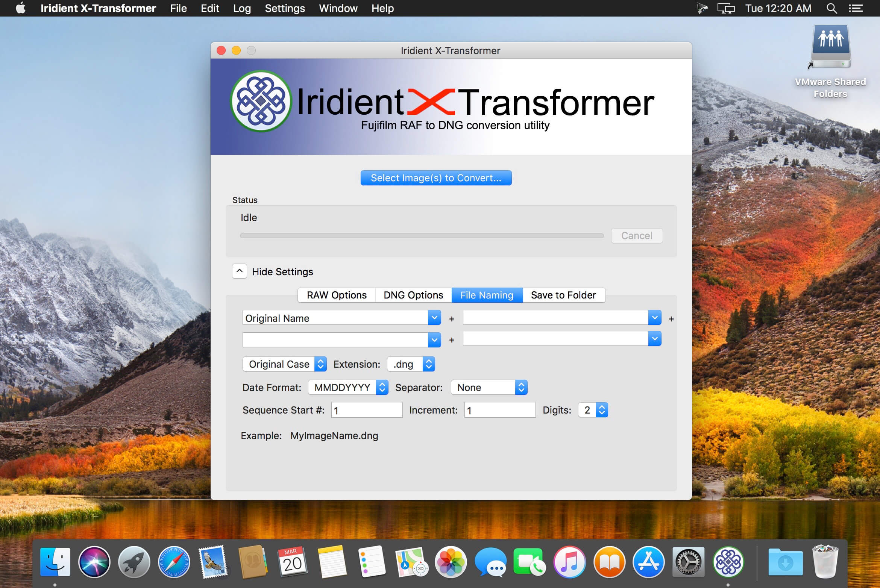
Task: Click the Cancel button in Status
Action: (x=637, y=236)
